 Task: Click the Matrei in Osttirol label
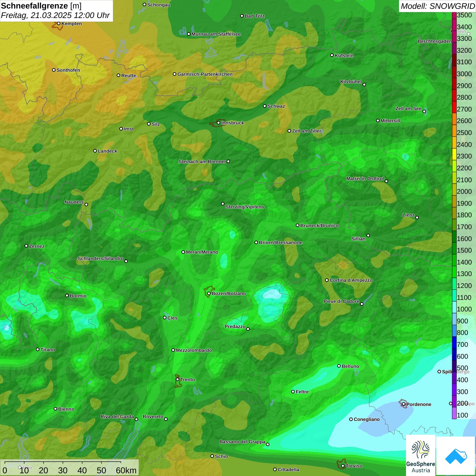pos(365,178)
